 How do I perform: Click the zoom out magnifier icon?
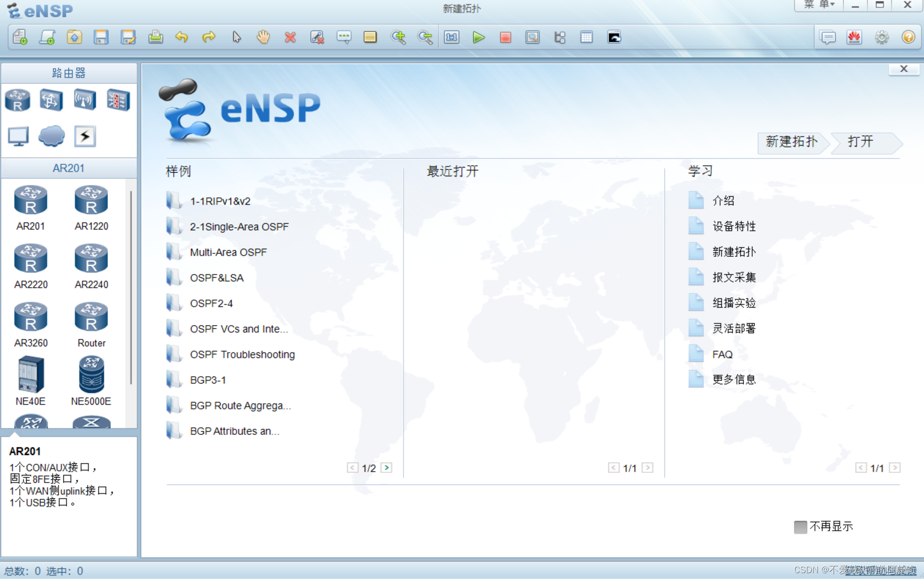[425, 37]
